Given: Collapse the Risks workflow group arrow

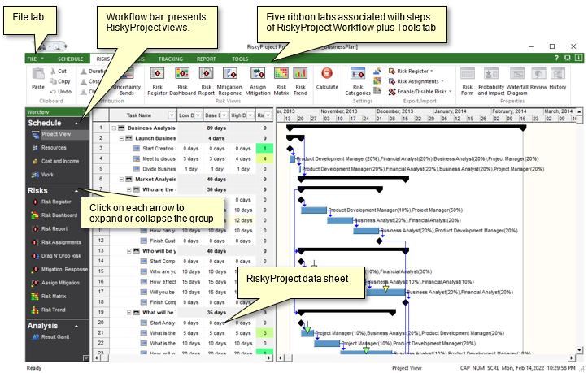Looking at the screenshot, I should (76, 191).
